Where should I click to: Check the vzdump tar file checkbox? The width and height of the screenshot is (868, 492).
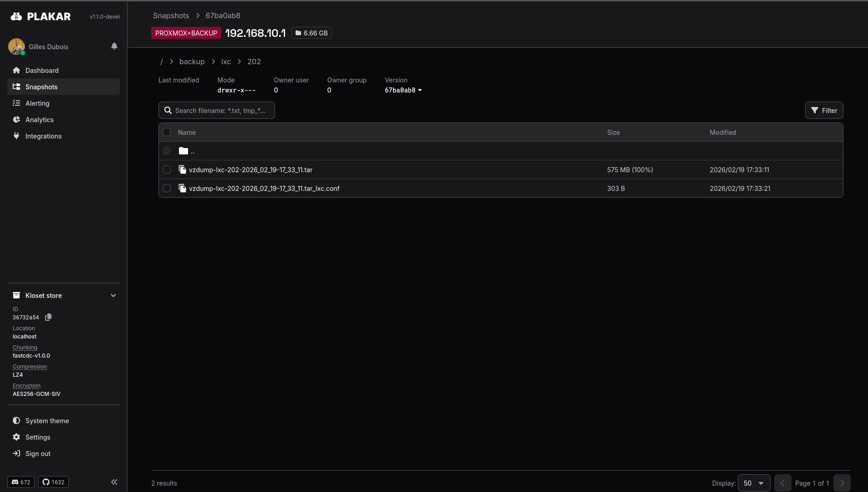coord(167,169)
